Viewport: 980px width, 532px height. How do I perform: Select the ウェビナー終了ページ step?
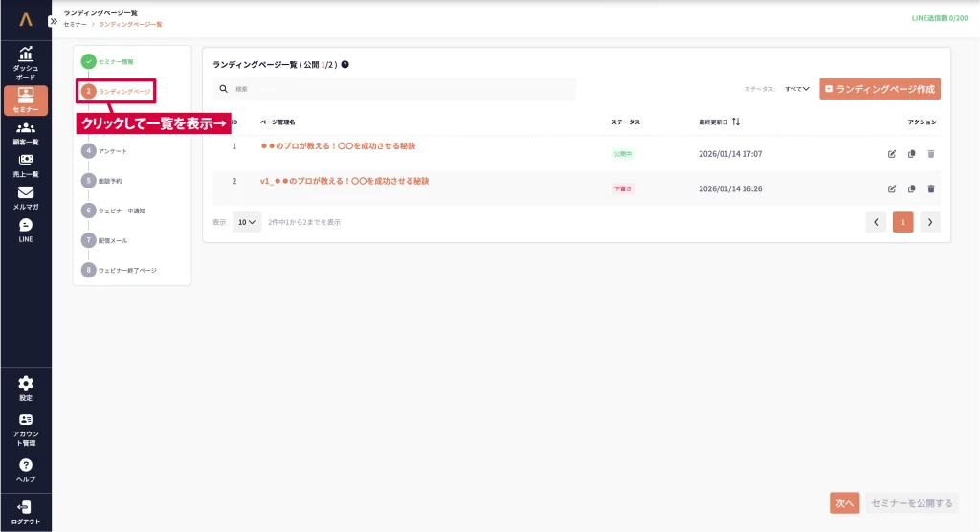point(126,270)
